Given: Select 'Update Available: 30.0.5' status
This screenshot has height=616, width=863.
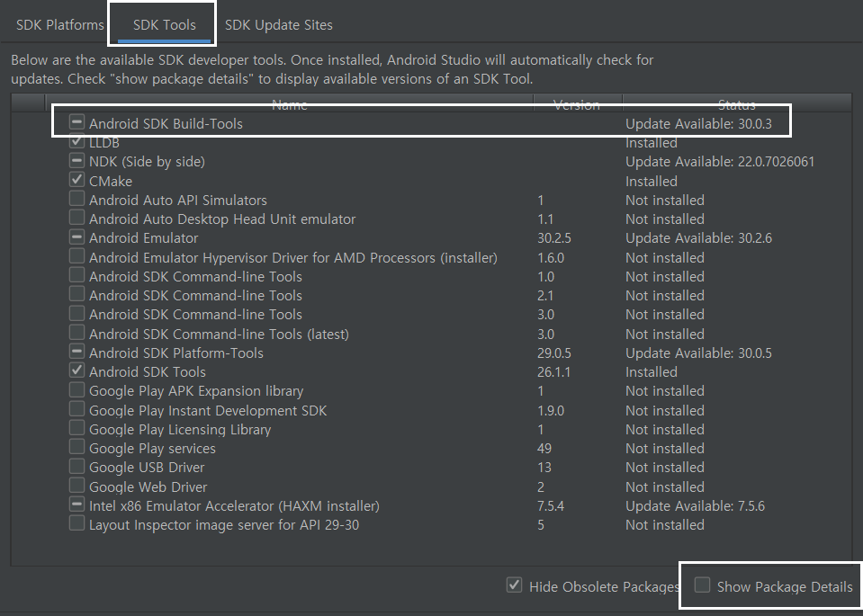Looking at the screenshot, I should click(698, 353).
